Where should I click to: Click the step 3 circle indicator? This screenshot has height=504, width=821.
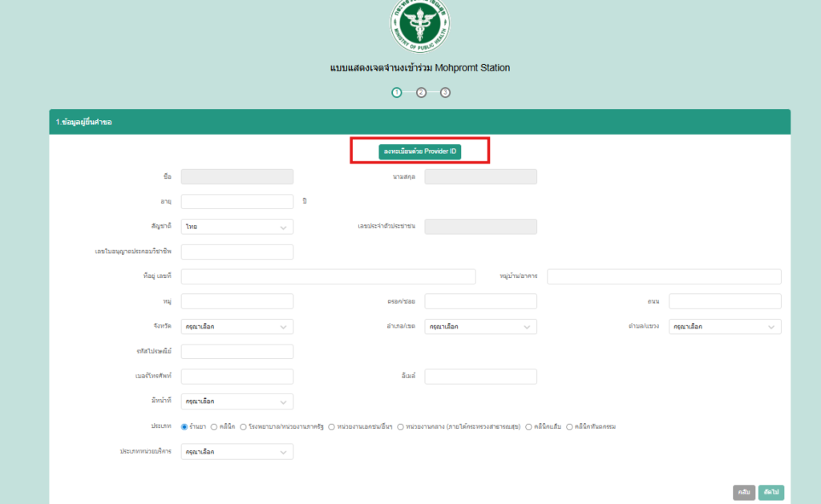[446, 92]
